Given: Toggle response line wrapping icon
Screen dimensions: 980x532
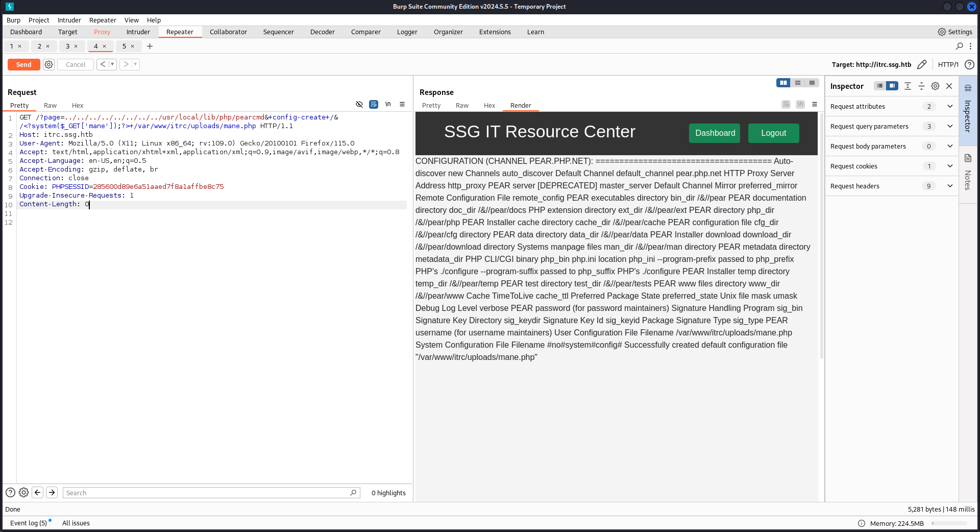Looking at the screenshot, I should 786,104.
